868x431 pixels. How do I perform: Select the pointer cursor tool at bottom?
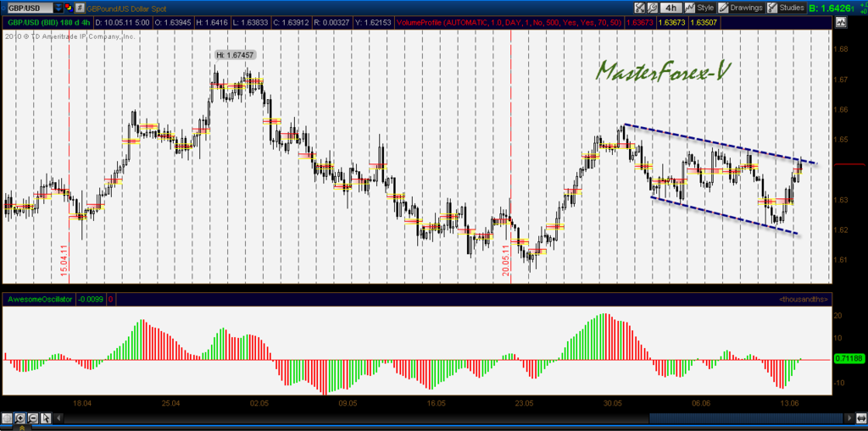click(x=46, y=418)
